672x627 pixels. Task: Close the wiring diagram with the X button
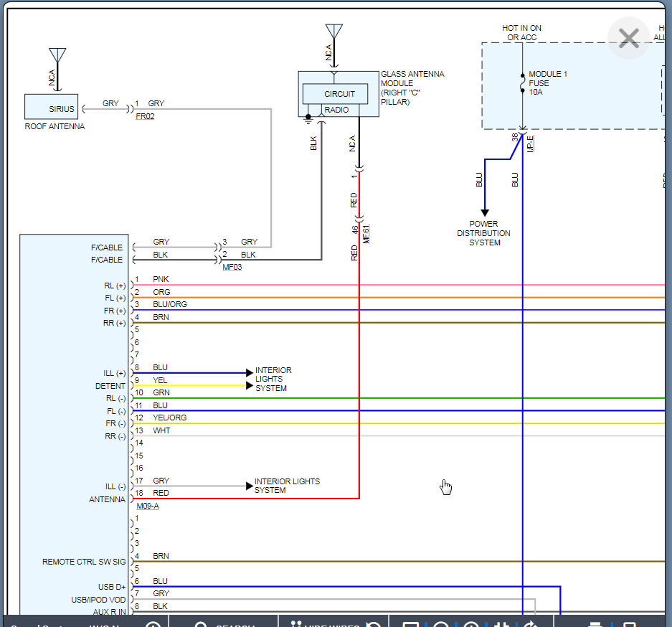coord(628,38)
